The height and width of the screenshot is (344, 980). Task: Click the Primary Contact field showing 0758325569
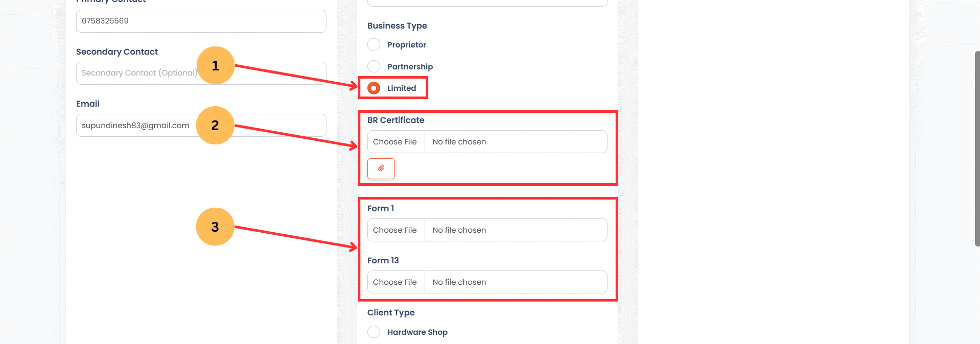pos(200,21)
